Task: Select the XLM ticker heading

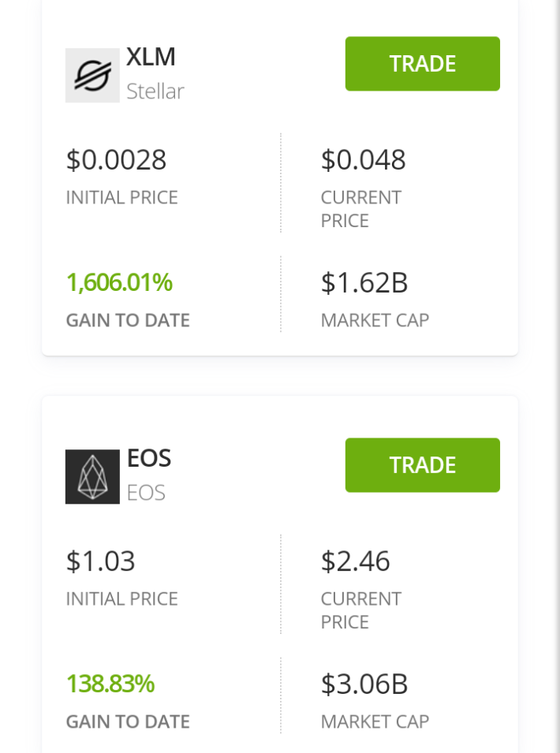Action: click(151, 57)
